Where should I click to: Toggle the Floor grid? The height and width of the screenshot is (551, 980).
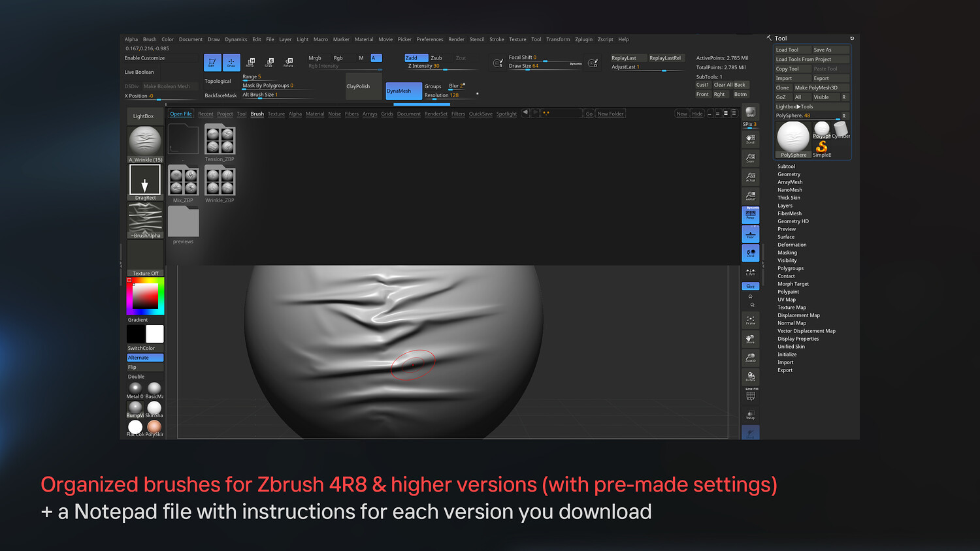pos(751,234)
